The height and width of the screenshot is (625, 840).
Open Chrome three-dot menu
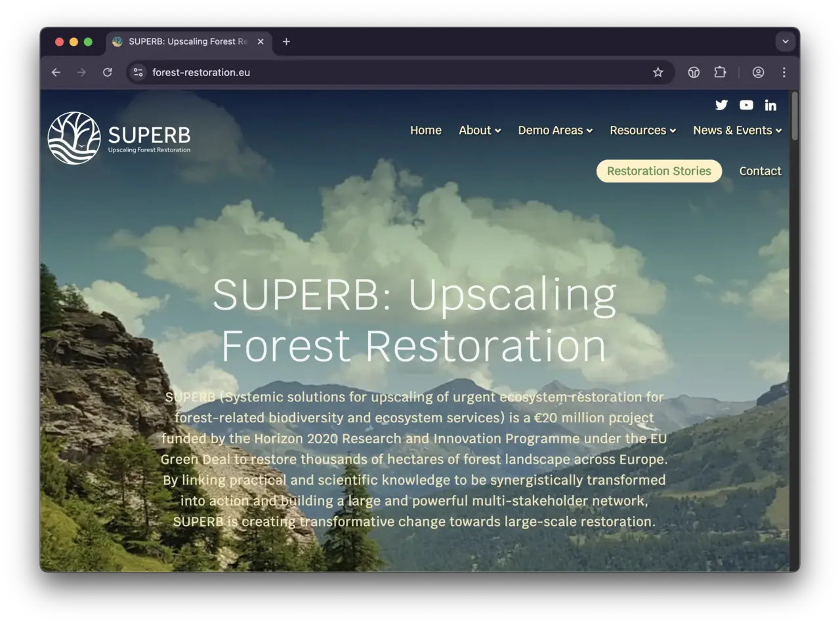point(784,73)
